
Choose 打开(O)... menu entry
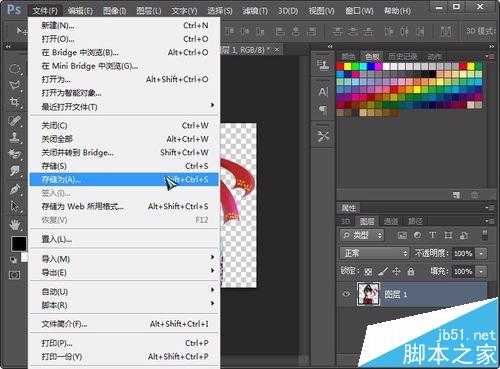tap(124, 39)
